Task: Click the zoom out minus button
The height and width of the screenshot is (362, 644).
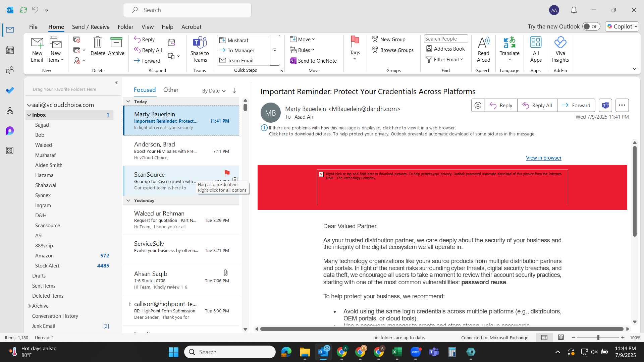Action: 574,338
